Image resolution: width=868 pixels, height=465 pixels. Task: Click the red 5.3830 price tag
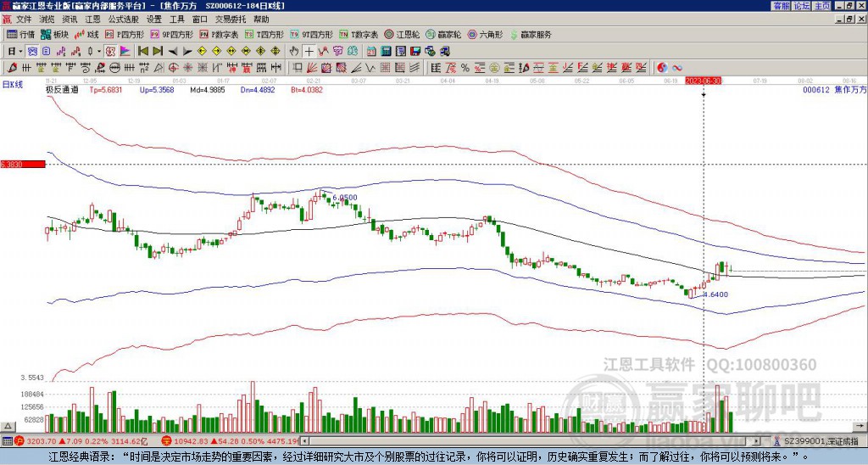pyautogui.click(x=22, y=165)
